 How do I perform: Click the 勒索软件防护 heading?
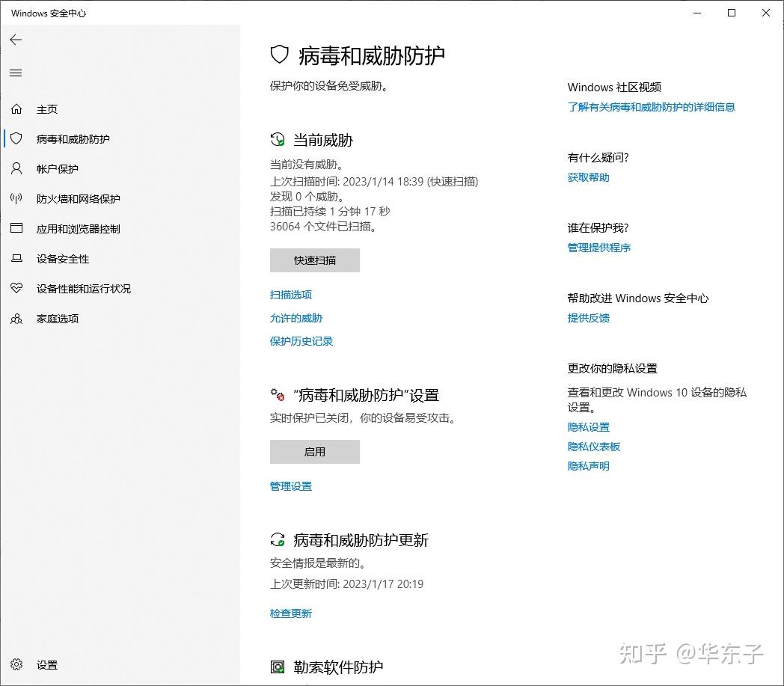[x=338, y=667]
